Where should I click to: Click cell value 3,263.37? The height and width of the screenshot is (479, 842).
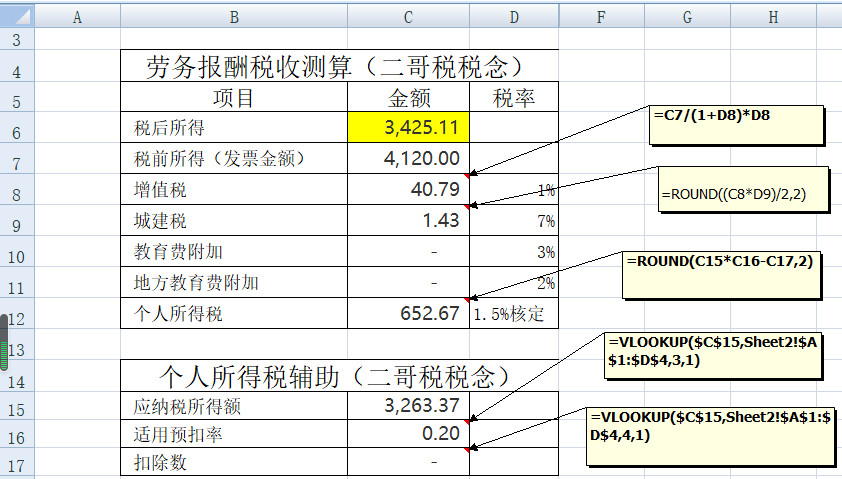point(409,406)
